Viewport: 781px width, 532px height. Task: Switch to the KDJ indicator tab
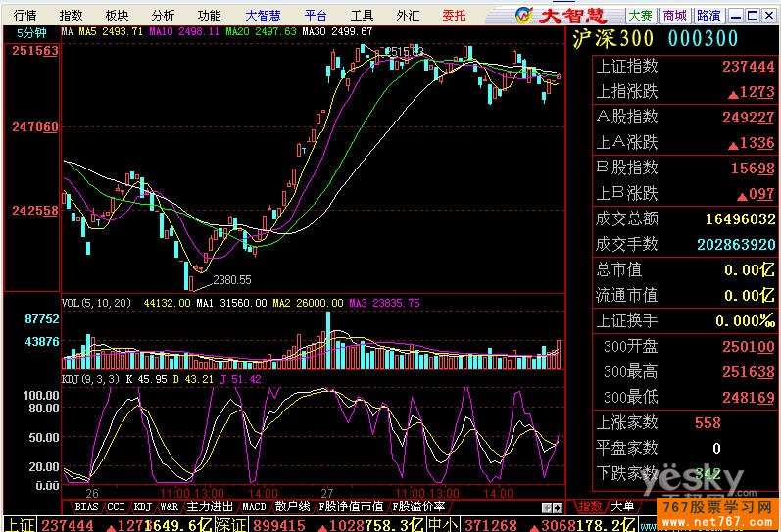click(x=142, y=507)
